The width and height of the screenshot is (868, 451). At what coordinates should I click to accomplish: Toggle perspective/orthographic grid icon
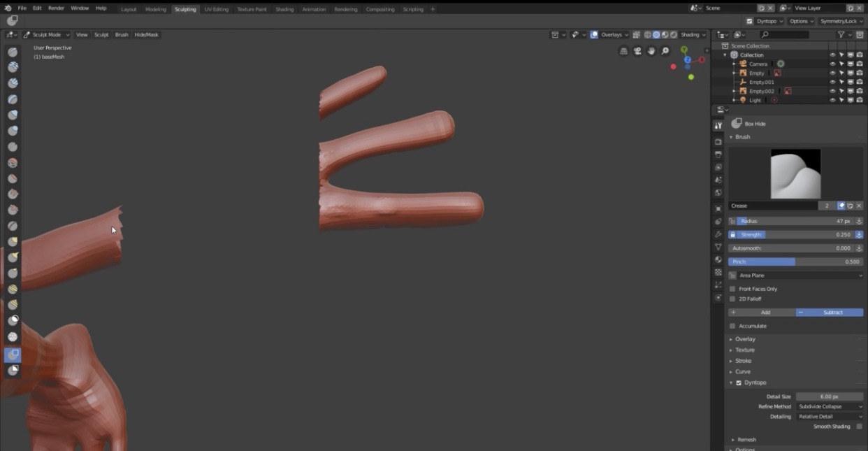623,51
